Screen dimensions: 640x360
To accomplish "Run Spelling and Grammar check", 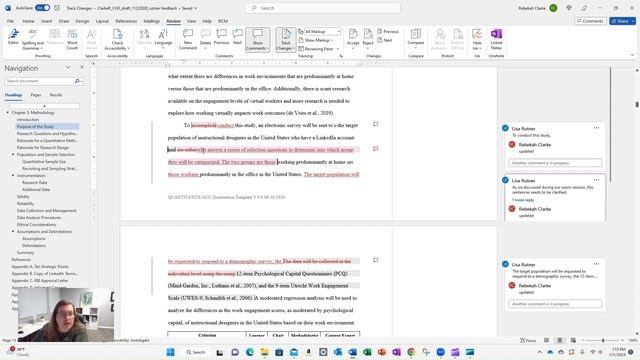I will pyautogui.click(x=33, y=40).
